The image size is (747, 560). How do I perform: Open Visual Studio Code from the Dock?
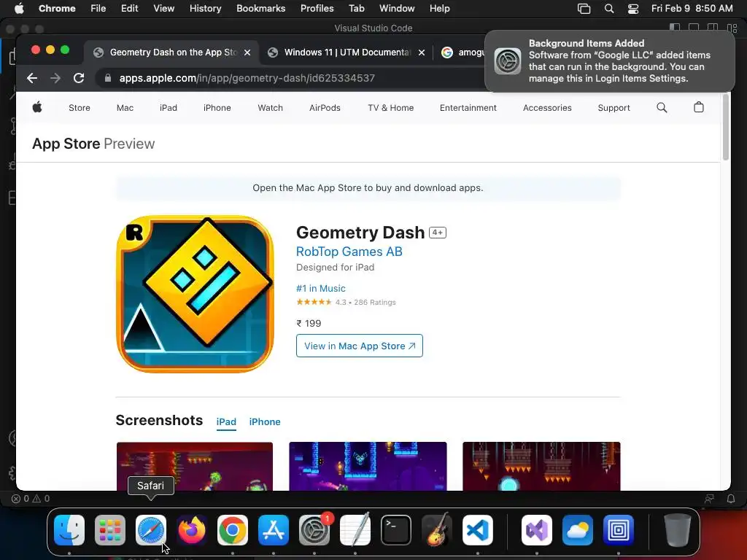478,530
